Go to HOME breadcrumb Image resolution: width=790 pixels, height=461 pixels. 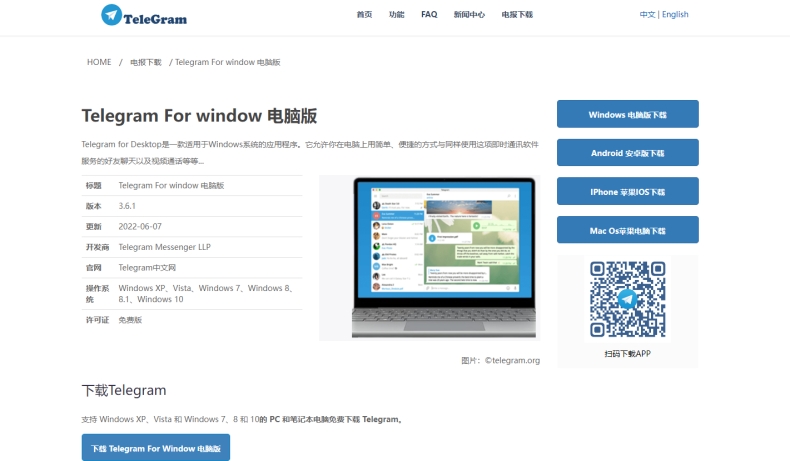[99, 62]
